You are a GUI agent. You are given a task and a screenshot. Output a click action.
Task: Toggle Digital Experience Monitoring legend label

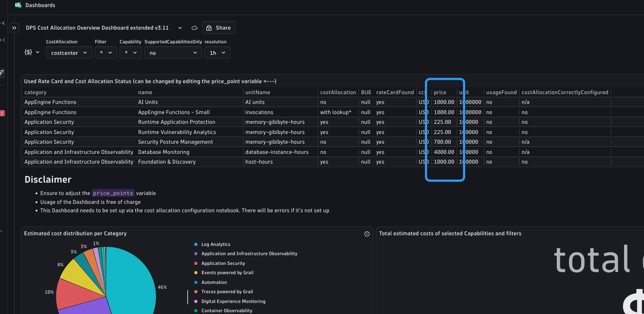(x=233, y=302)
